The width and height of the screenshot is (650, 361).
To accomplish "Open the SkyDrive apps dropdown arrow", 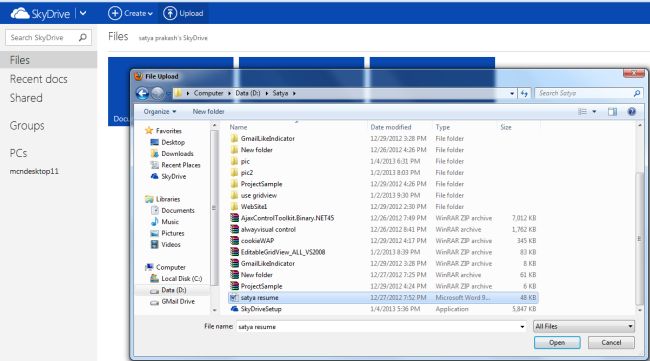I will coord(83,13).
